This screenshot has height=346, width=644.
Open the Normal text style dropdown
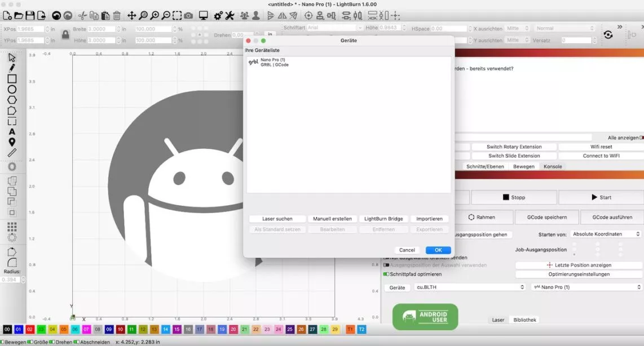click(x=564, y=28)
